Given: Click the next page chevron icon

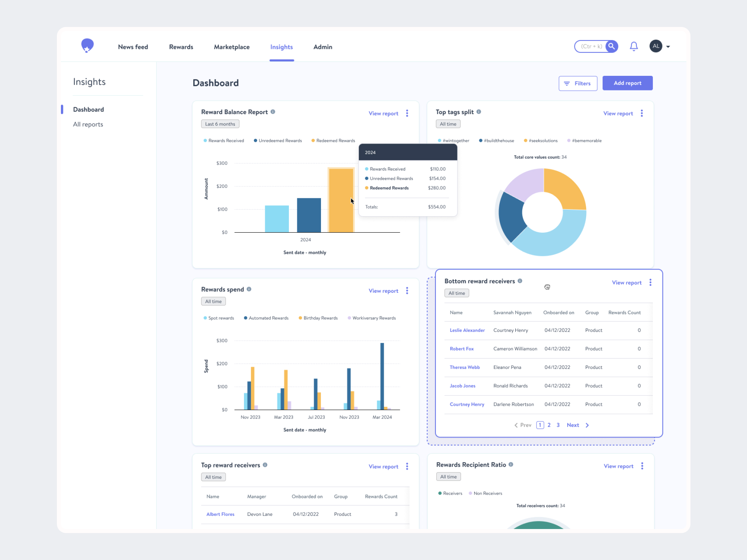Looking at the screenshot, I should (587, 425).
